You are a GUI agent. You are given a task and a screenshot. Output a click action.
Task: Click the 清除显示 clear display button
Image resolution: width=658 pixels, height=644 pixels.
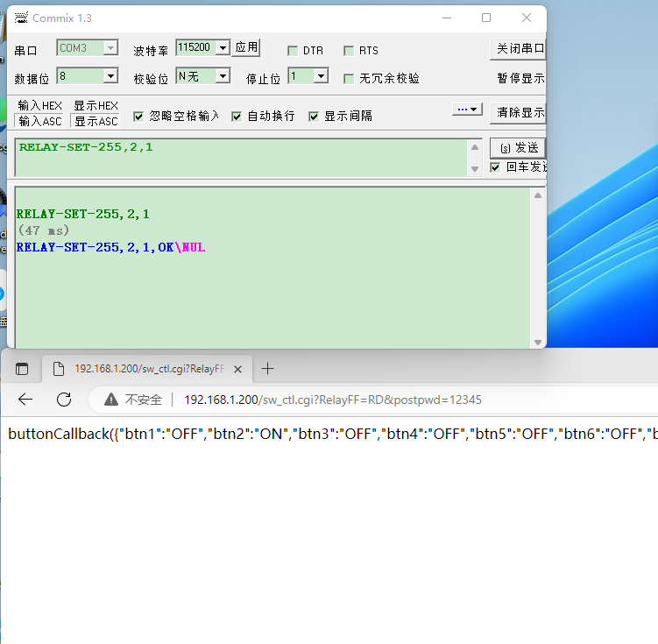point(520,111)
